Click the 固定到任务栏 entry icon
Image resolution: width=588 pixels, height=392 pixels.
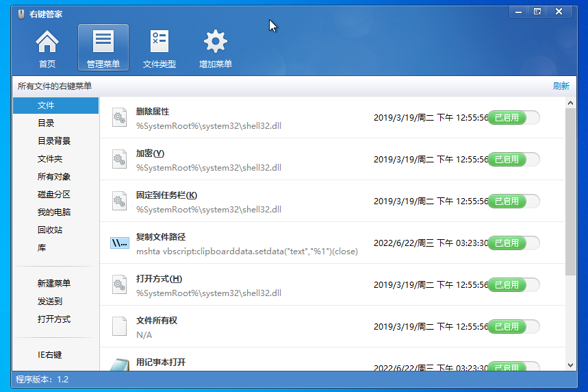tap(119, 201)
